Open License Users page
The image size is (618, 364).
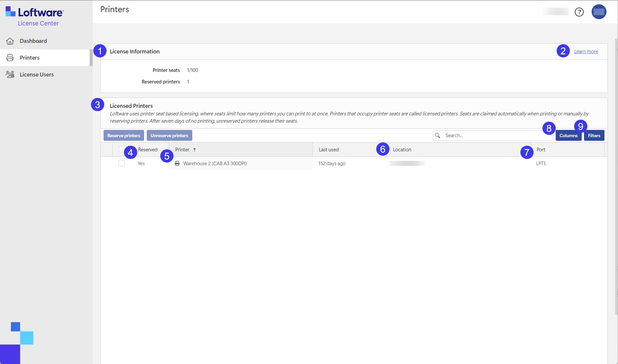click(37, 75)
